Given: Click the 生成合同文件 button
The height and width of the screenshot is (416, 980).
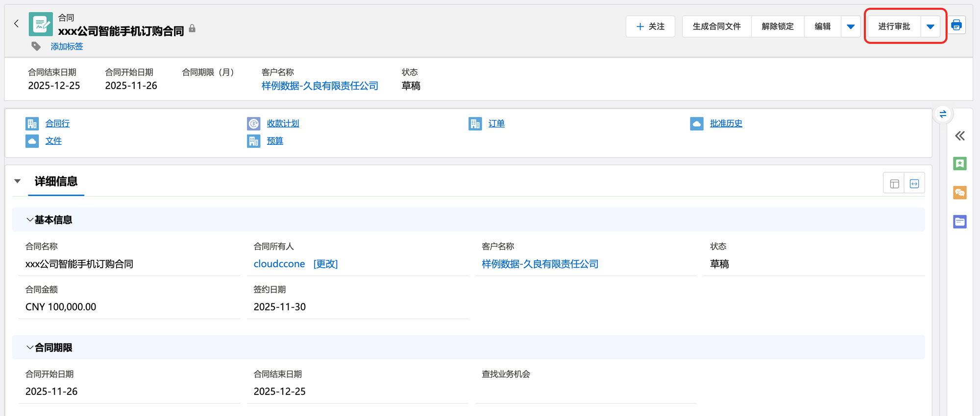Looking at the screenshot, I should (x=716, y=26).
